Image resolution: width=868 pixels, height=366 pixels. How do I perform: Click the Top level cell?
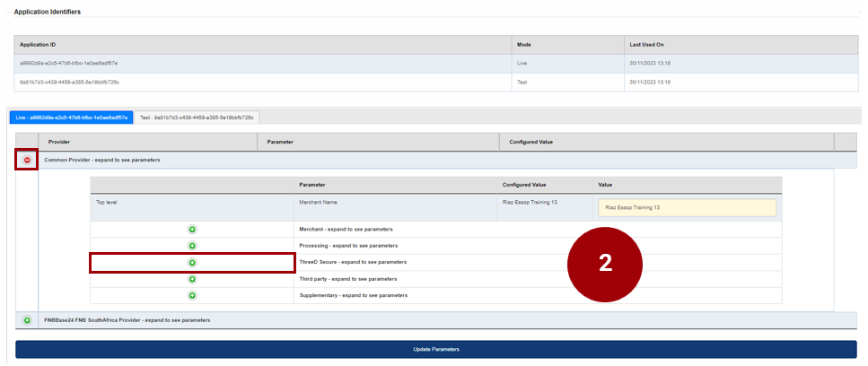192,207
